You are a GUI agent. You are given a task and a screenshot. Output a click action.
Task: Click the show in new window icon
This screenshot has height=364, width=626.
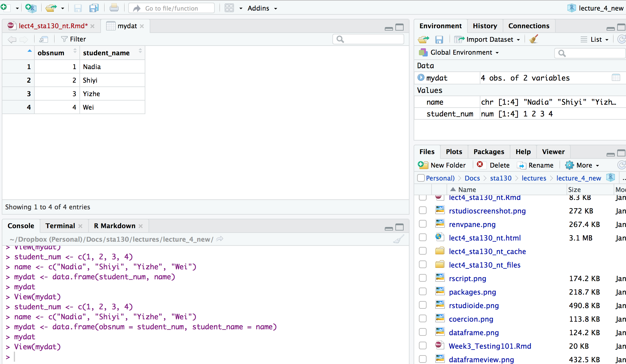pyautogui.click(x=44, y=39)
